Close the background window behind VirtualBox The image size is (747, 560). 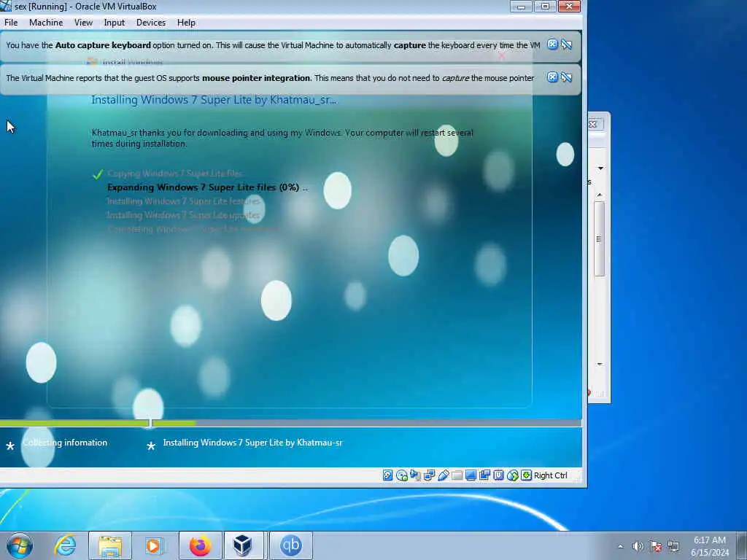click(593, 124)
